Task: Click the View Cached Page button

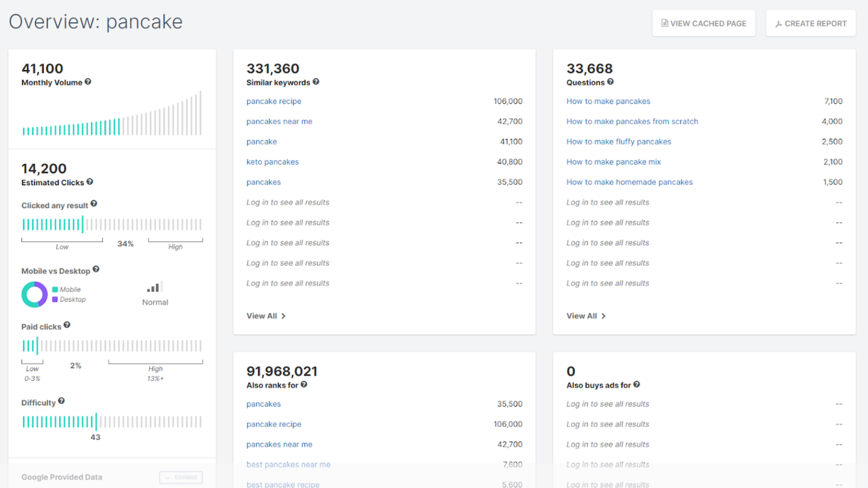Action: (704, 23)
